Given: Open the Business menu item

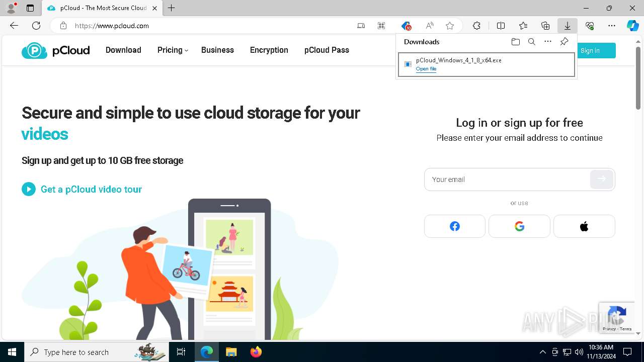Looking at the screenshot, I should click(217, 50).
